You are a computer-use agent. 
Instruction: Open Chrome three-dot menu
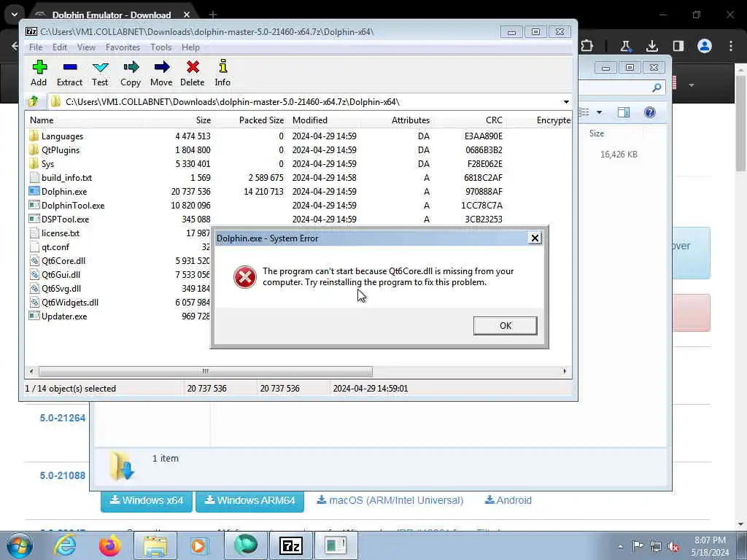(731, 46)
